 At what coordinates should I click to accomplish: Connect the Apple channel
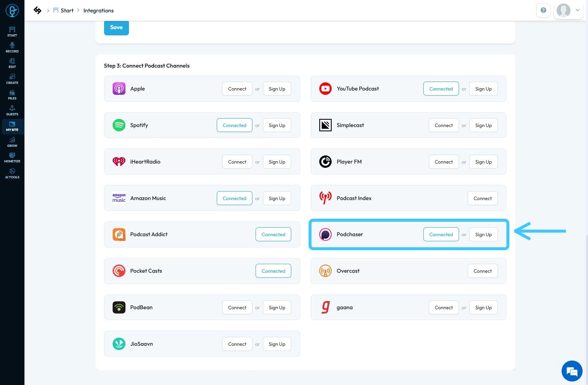pos(237,89)
